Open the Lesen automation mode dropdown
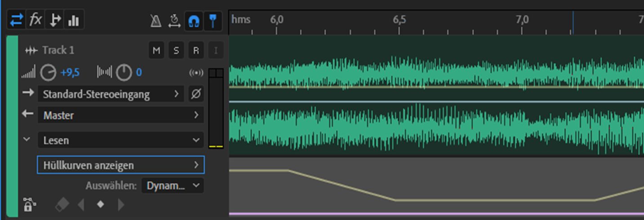The image size is (644, 220). 121,140
